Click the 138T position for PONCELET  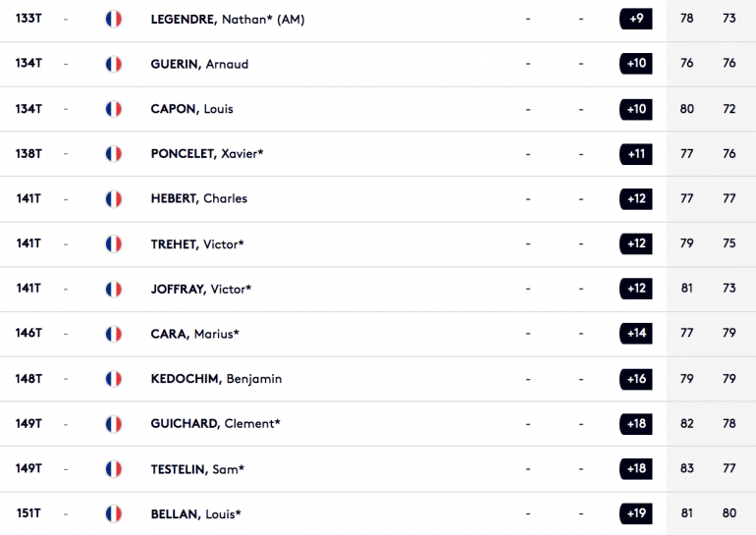(x=28, y=154)
